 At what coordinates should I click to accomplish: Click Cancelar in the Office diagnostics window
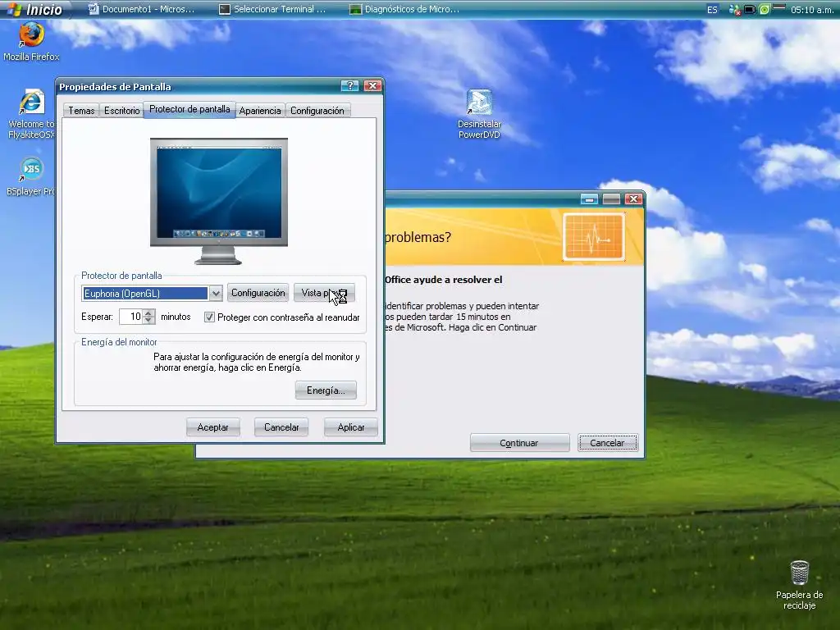point(608,443)
